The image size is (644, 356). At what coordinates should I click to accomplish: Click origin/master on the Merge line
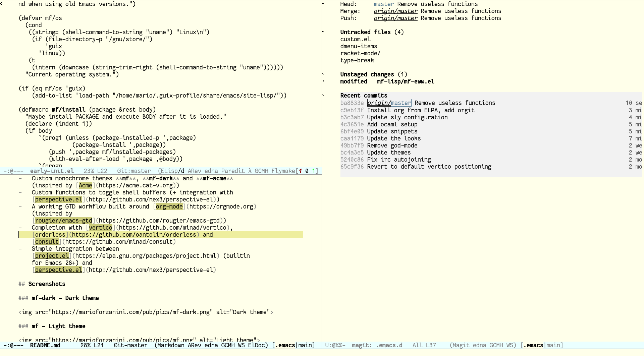395,11
